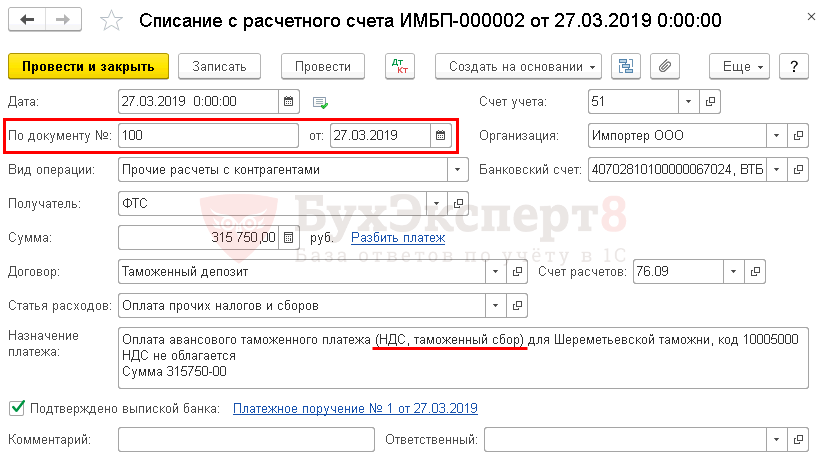
Task: Open calculator for Сумма field
Action: (x=288, y=237)
